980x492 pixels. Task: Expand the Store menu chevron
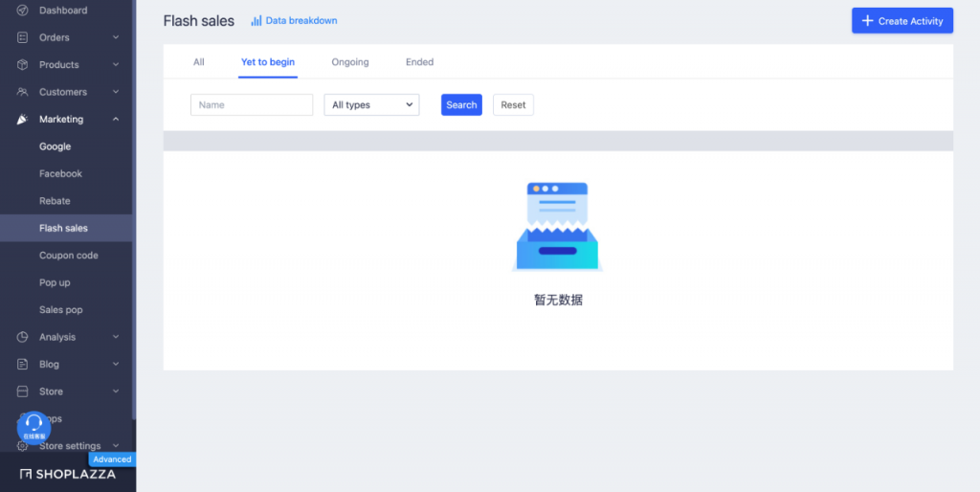coord(116,391)
